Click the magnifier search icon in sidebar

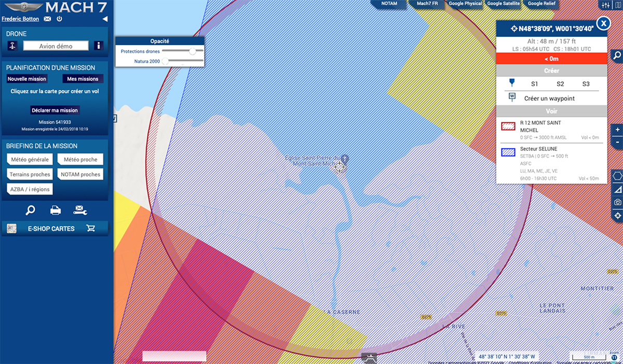point(31,210)
